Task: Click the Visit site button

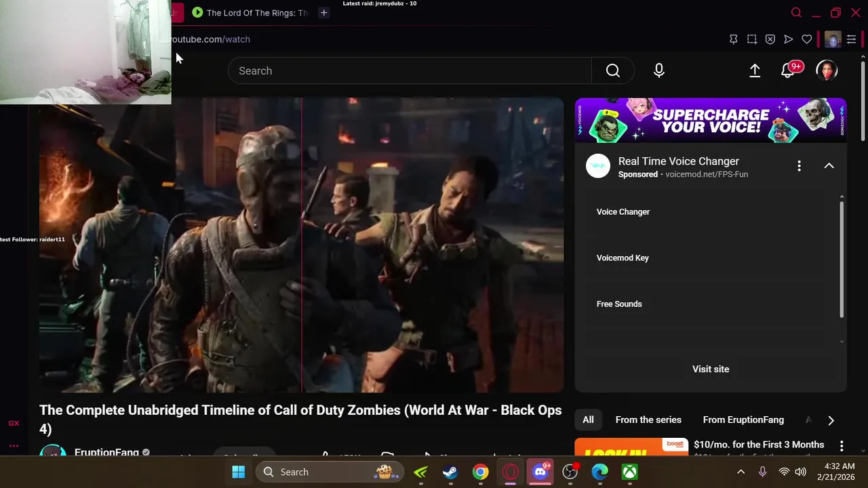Action: click(711, 369)
